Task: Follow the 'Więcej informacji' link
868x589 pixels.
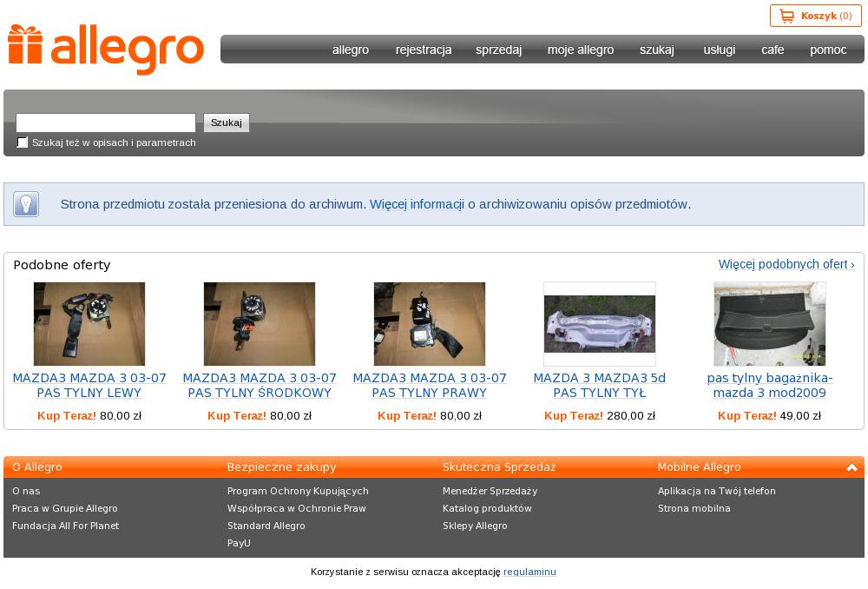Action: (417, 204)
